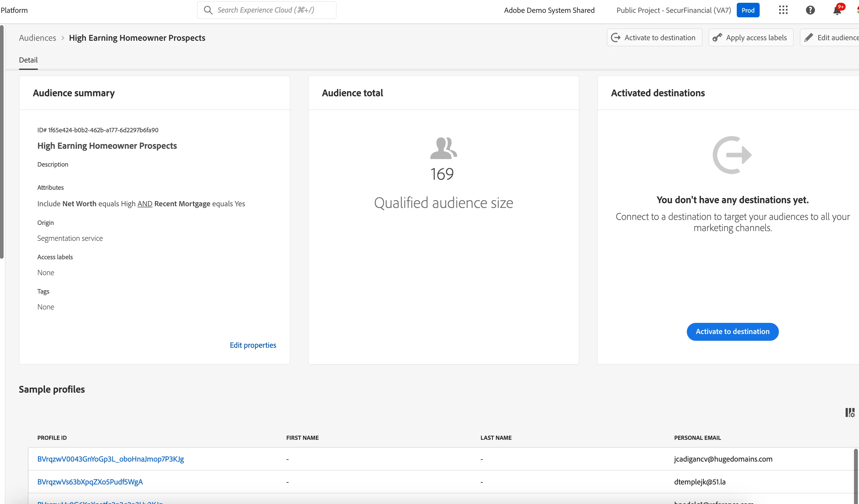Click the AND operator in attributes rule
Viewport: 859px width, 504px height.
(x=145, y=204)
